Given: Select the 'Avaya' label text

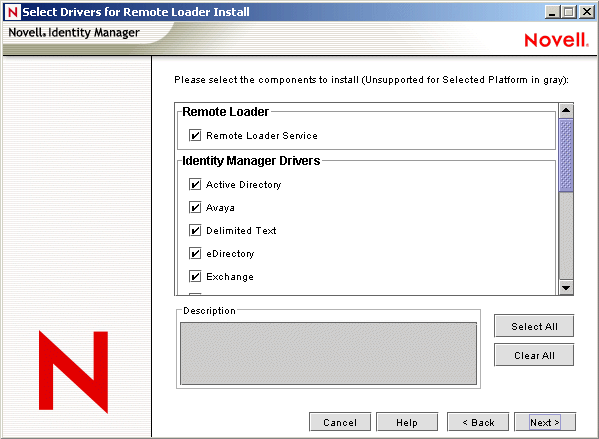Looking at the screenshot, I should click(x=220, y=207).
